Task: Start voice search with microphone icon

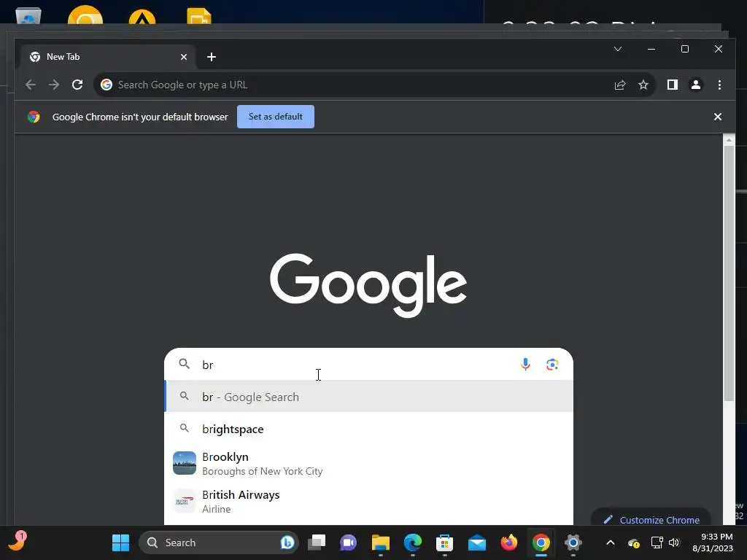Action: pos(525,365)
